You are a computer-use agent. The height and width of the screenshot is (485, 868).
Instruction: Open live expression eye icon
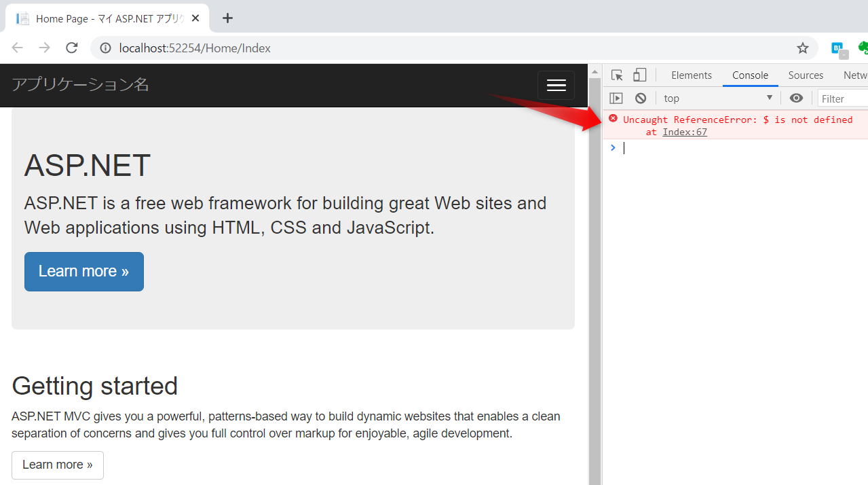point(797,98)
